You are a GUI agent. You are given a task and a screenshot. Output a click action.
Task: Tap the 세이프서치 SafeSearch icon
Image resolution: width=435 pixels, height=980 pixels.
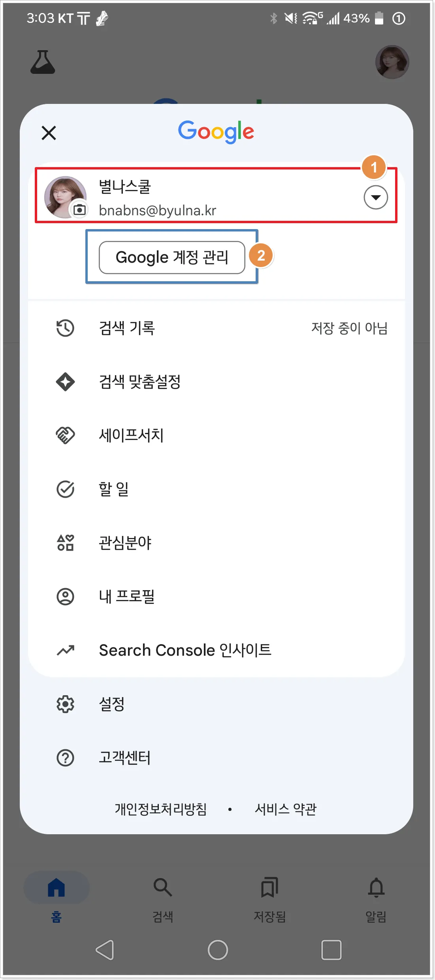(x=66, y=435)
